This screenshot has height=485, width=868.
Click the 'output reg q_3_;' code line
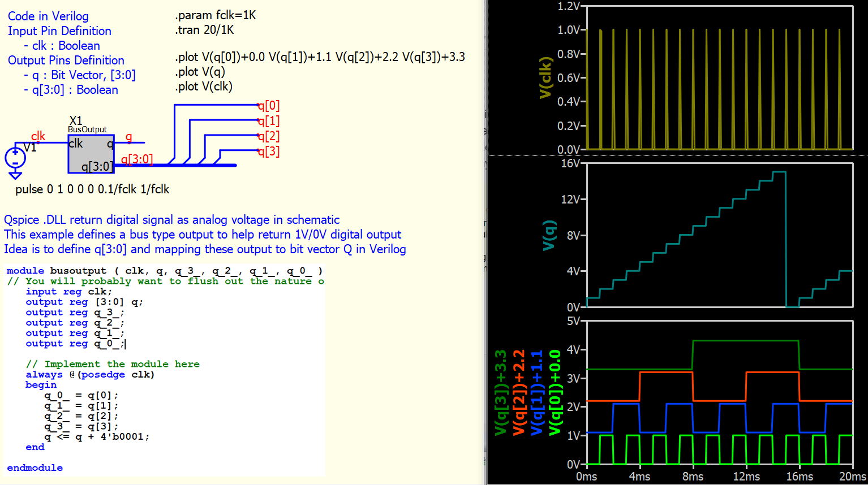point(75,313)
